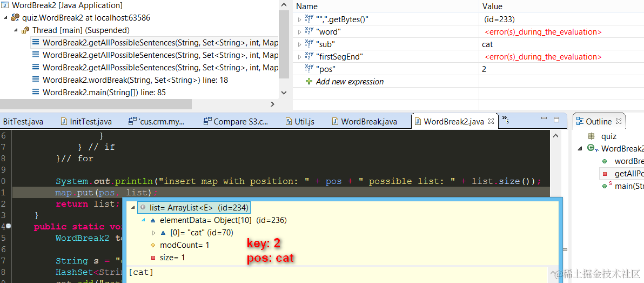Collapse the Thread [main] (Suspended) node

16,30
